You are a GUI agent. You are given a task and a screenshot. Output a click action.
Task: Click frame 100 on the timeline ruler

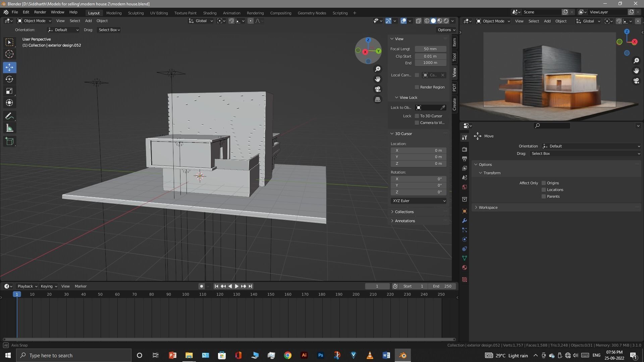[x=185, y=294]
